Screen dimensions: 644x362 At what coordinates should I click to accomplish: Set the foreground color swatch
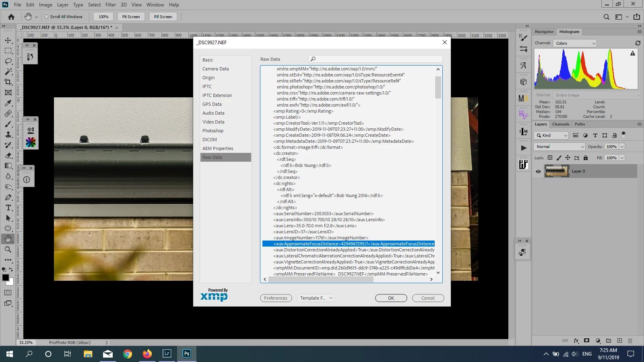tap(6, 278)
